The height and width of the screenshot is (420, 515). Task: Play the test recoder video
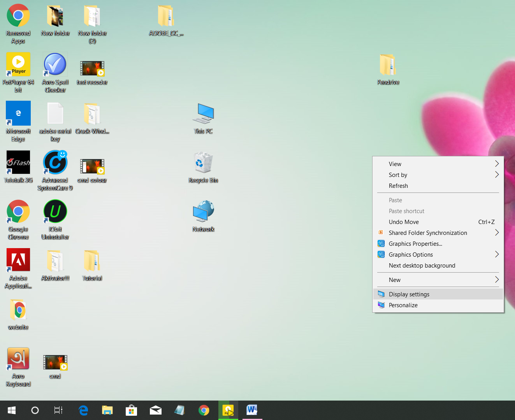tap(92, 67)
